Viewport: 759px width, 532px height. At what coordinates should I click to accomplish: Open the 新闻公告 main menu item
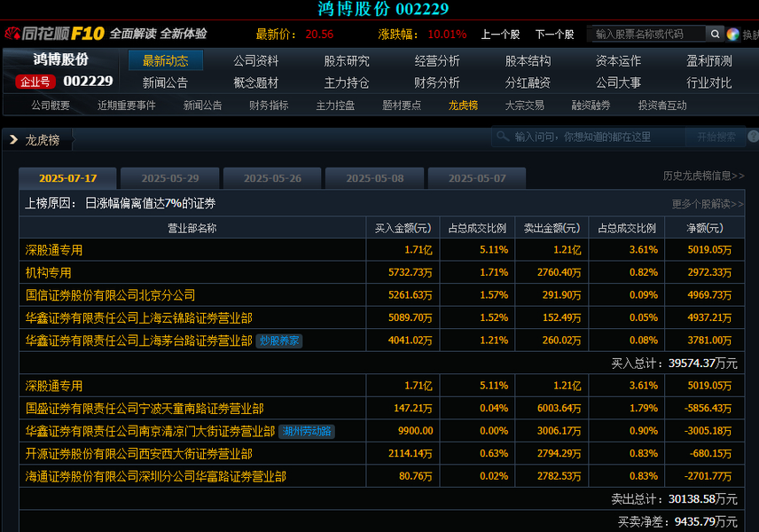tap(165, 82)
